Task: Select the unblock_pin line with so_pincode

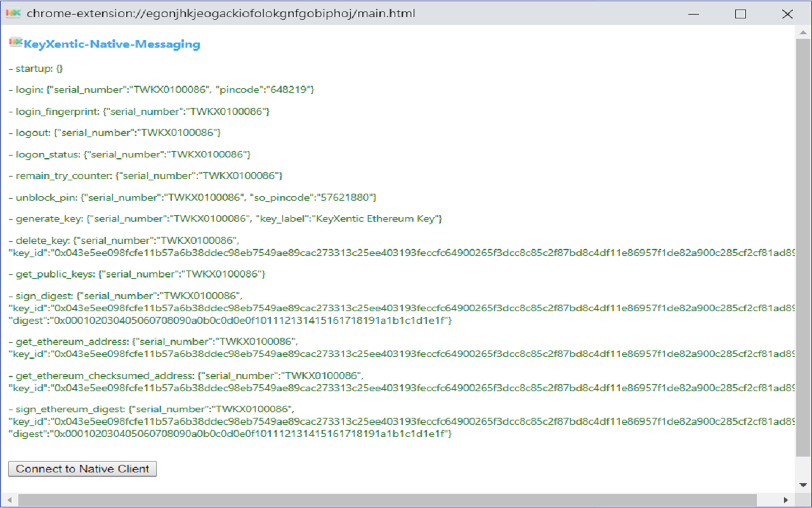Action: [193, 197]
